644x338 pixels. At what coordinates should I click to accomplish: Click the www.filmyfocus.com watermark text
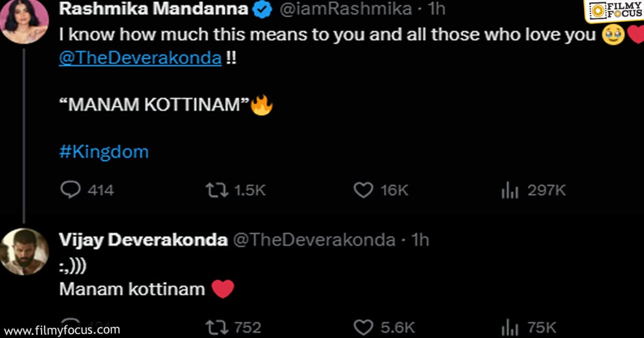tap(61, 329)
